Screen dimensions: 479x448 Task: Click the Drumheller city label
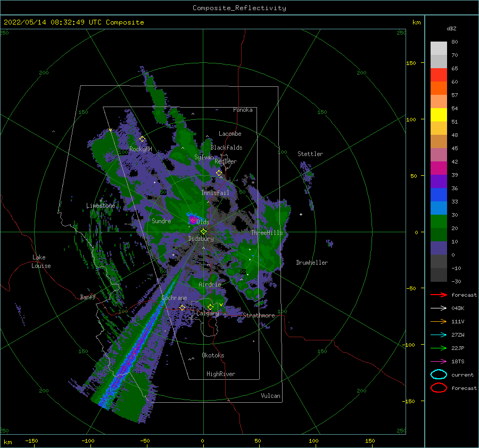312,263
